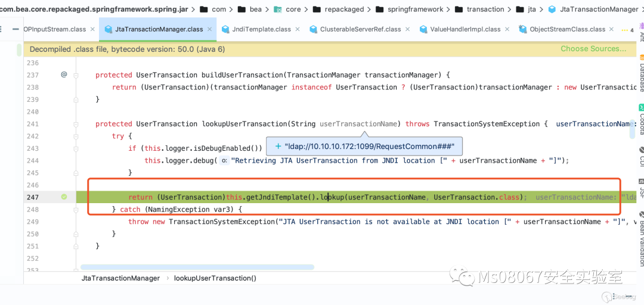This screenshot has height=305, width=644.
Task: Click the class icon before JtaTransactionManager breadcrumb
Action: click(552, 9)
